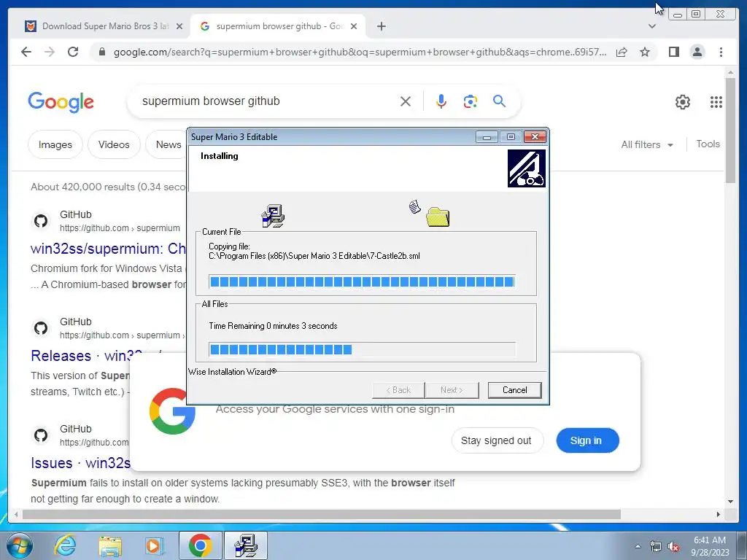The width and height of the screenshot is (747, 560).
Task: Switch to Chrome on the taskbar
Action: 200,545
